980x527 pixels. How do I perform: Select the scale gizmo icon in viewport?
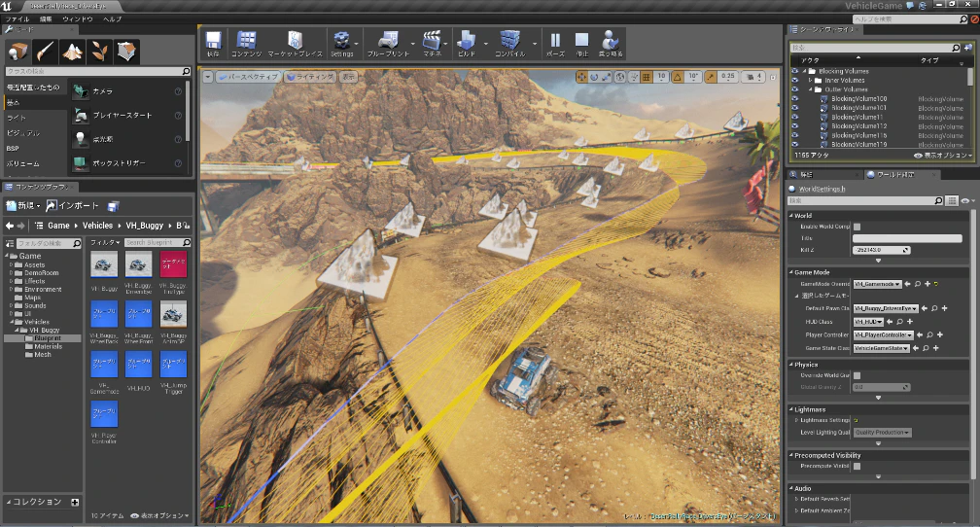point(607,77)
